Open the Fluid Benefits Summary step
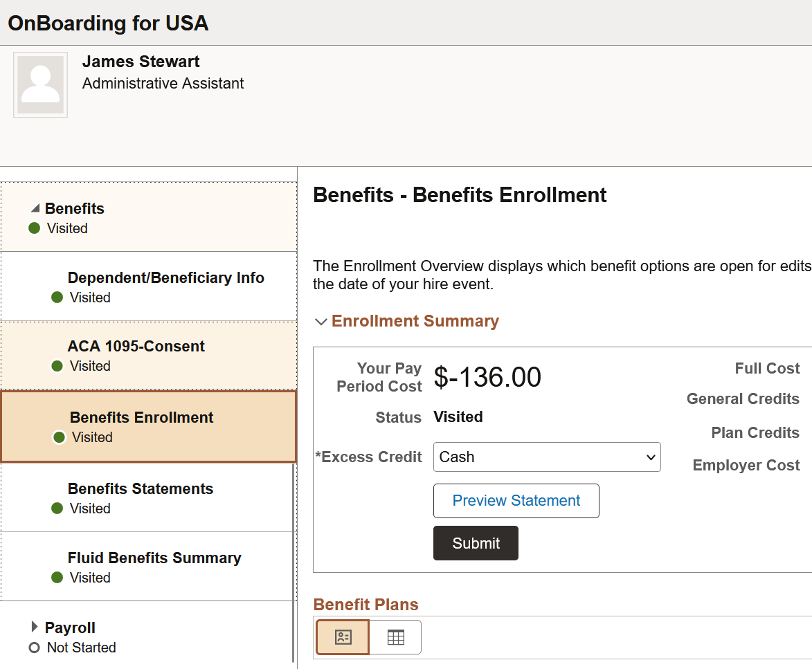812x669 pixels. (x=154, y=558)
